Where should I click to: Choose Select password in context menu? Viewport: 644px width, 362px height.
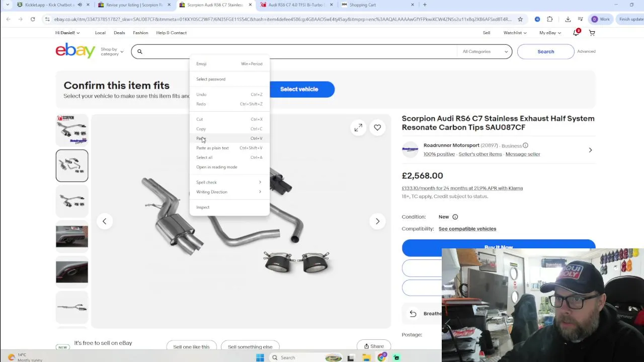click(229, 79)
